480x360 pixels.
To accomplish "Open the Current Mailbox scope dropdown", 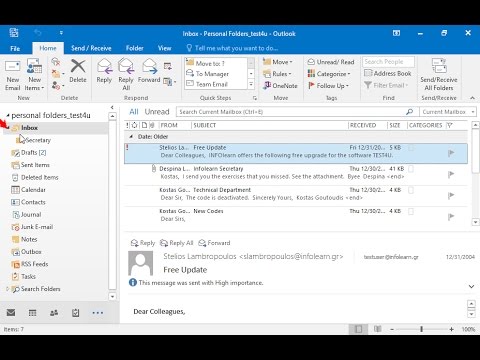I will tap(448, 112).
